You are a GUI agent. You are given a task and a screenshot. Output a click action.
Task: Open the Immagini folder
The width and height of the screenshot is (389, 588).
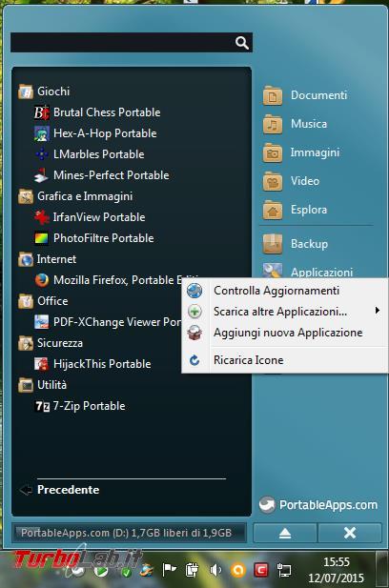tap(301, 152)
